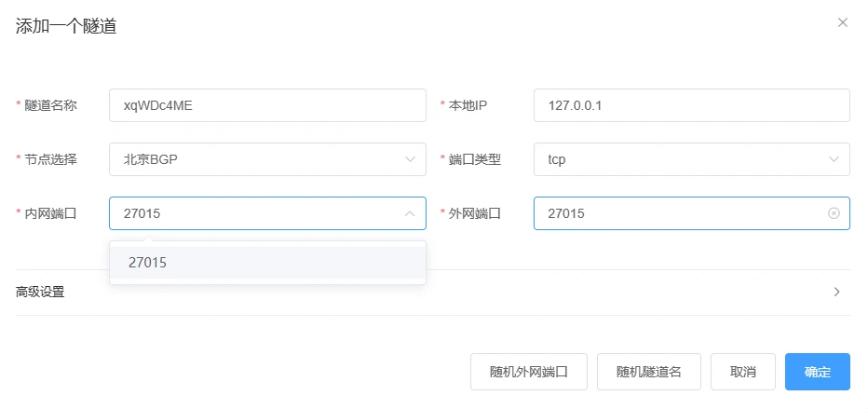Image resolution: width=868 pixels, height=409 pixels.
Task: Close the 添加一个隧道 dialog with the X icon
Action: point(843,22)
